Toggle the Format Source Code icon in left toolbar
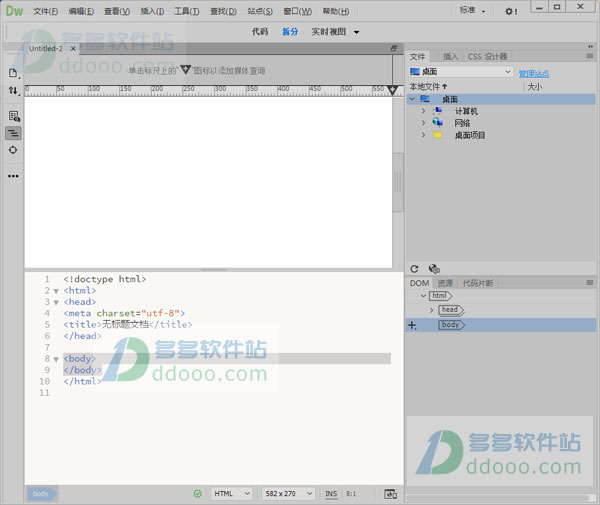This screenshot has width=600, height=505. point(13,133)
